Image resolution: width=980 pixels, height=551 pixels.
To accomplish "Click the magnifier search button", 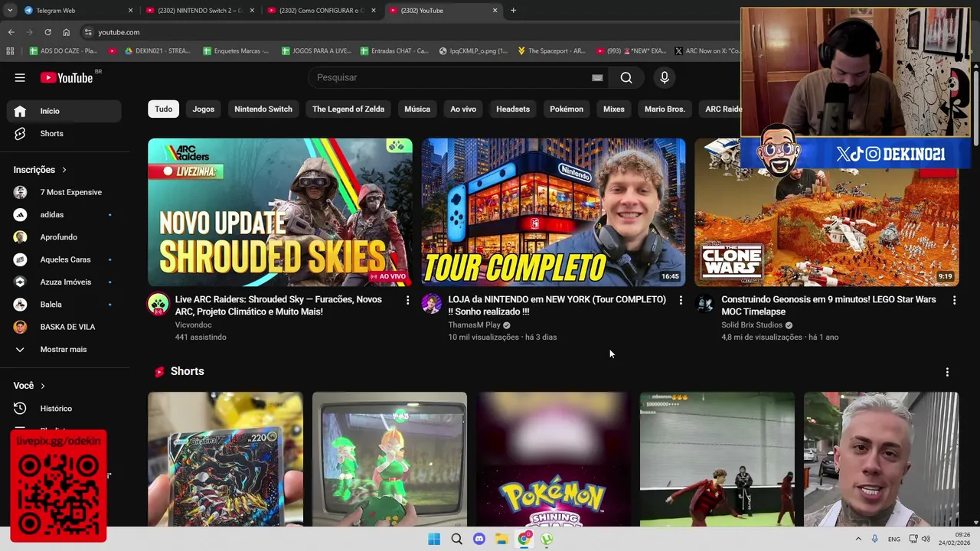I will pos(626,77).
